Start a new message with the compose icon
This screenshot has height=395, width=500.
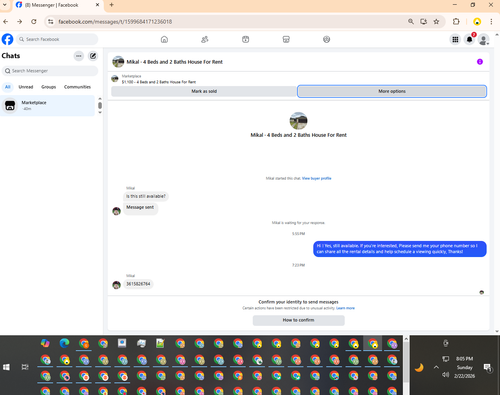point(93,56)
